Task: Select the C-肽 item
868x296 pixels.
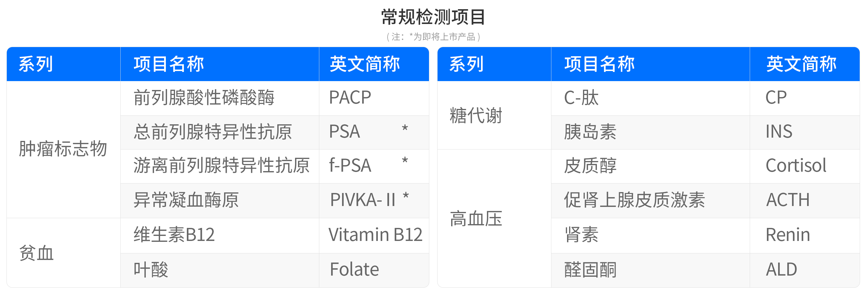Action: click(581, 98)
